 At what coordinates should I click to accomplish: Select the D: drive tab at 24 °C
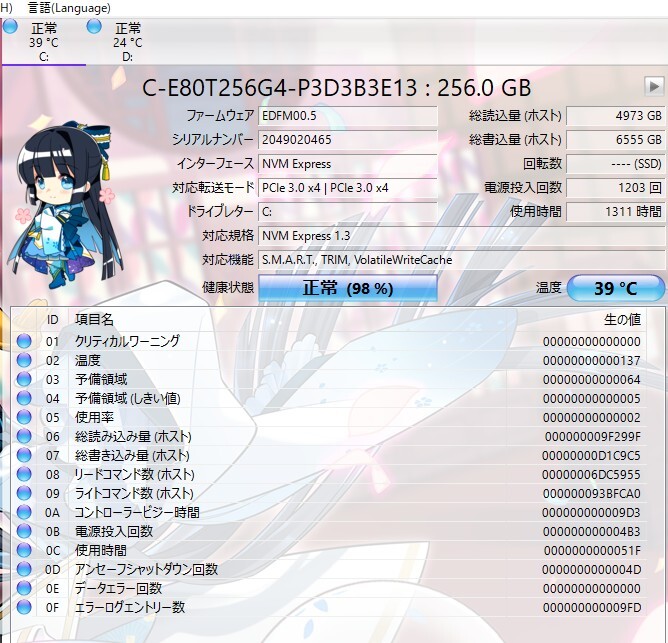(127, 42)
